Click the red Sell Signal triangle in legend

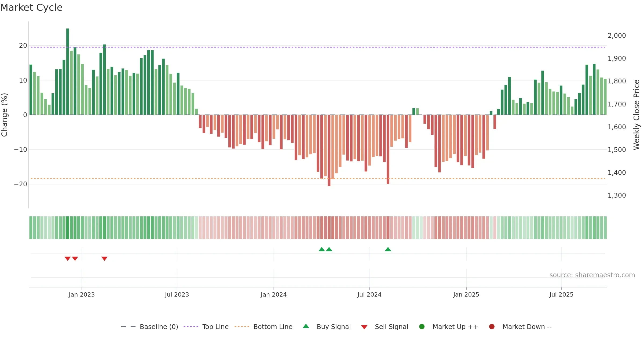[364, 327]
